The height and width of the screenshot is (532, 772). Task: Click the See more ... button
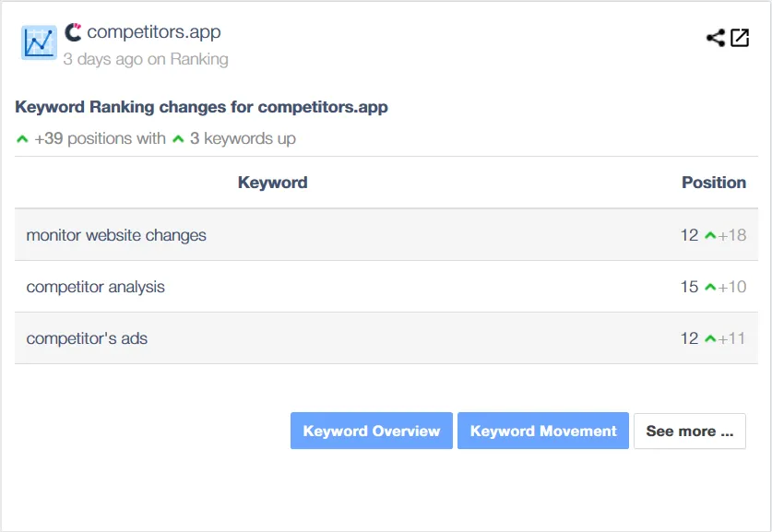pos(690,432)
